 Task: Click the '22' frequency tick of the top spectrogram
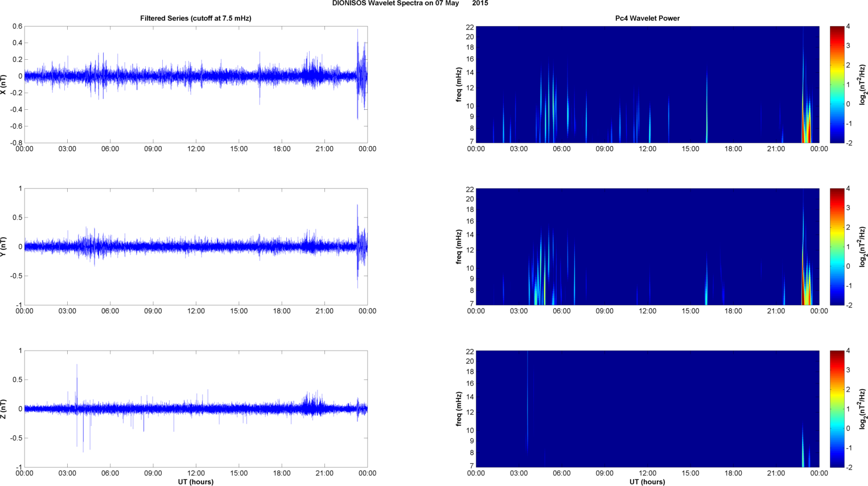470,27
